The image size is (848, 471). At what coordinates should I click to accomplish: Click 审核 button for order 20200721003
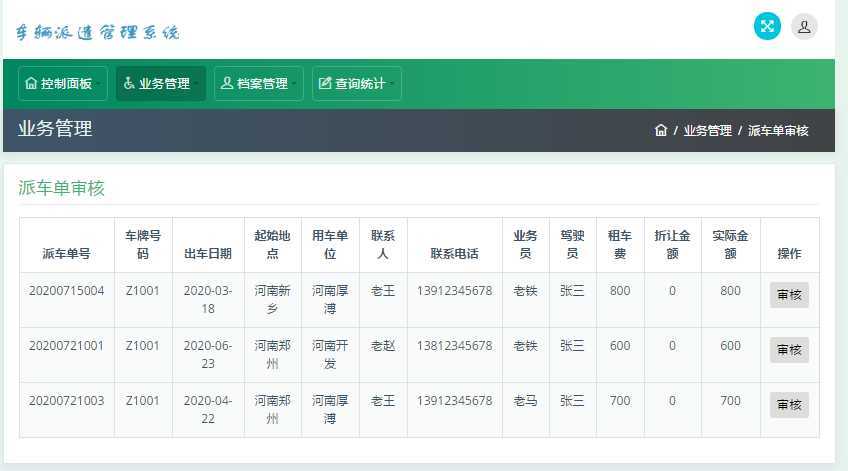pyautogui.click(x=789, y=404)
